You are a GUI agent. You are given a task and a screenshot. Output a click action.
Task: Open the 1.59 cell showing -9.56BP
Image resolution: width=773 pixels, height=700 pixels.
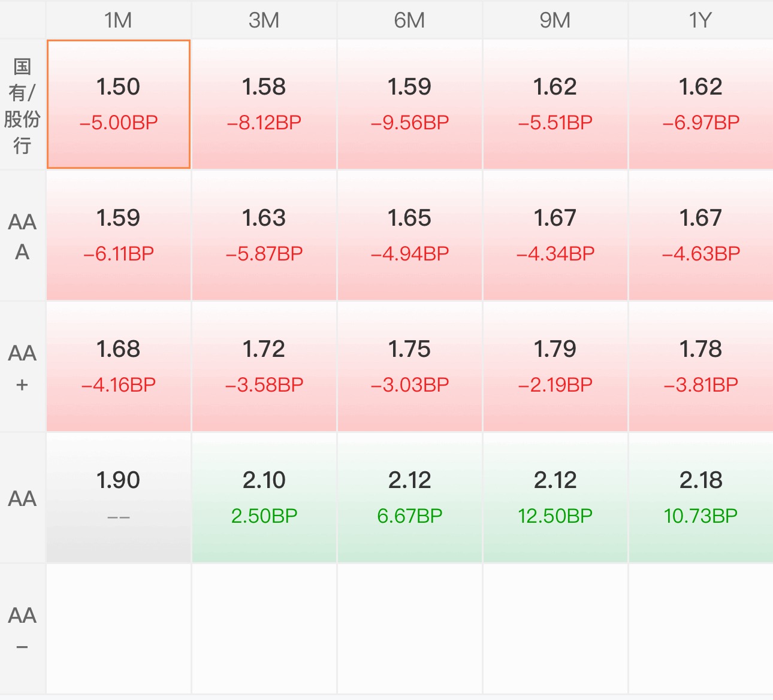coord(410,104)
